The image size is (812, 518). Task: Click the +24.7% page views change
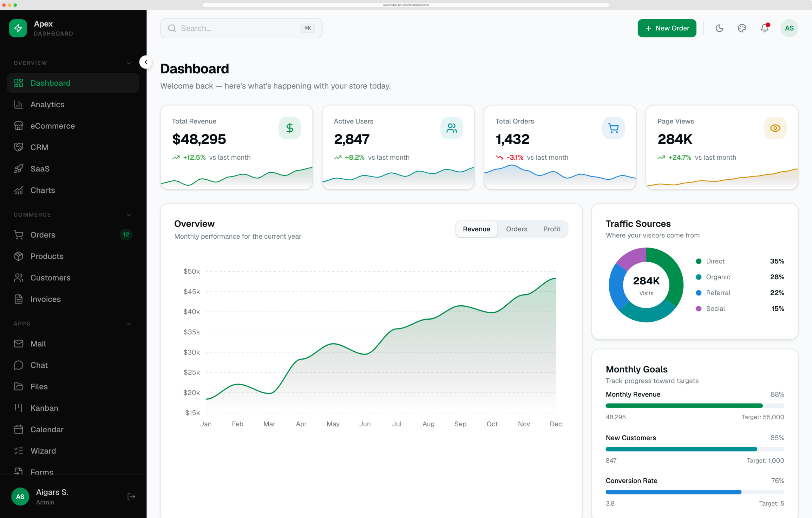[679, 158]
